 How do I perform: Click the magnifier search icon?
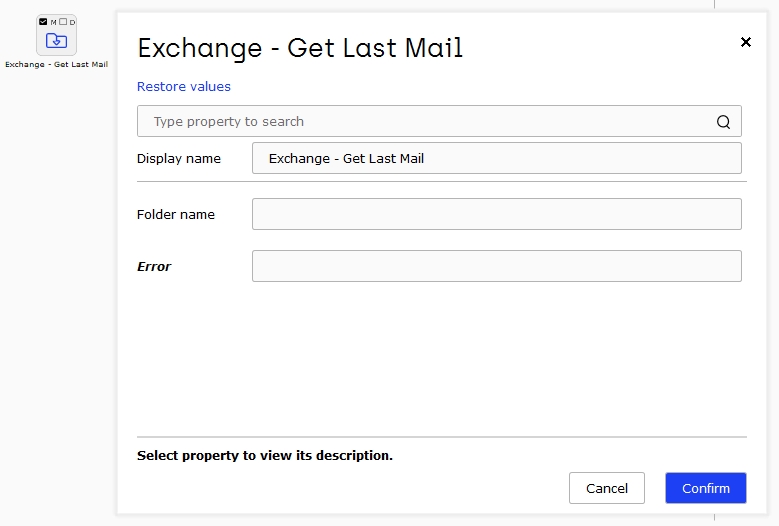723,122
